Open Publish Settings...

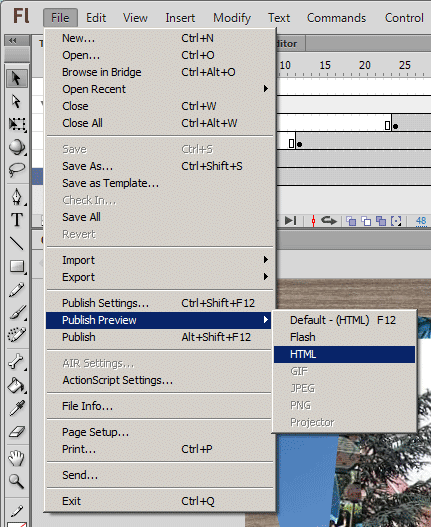pyautogui.click(x=159, y=303)
